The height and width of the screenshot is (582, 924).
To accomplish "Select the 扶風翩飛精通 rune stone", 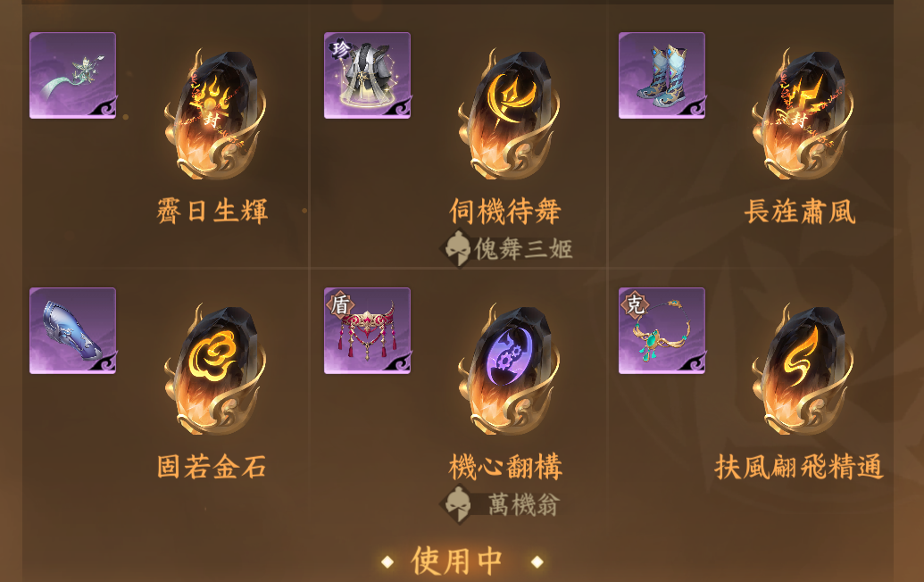I will point(802,370).
